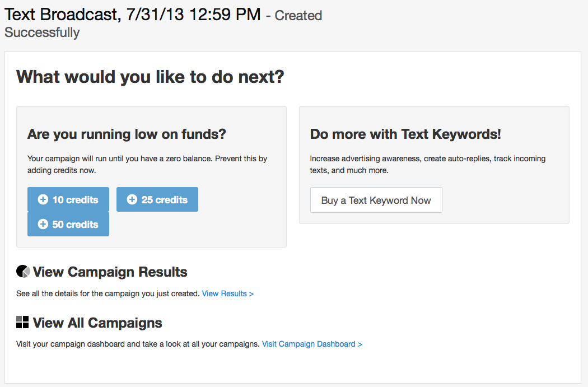
Task: Click the plus icon on 50 credits button
Action: pyautogui.click(x=43, y=225)
